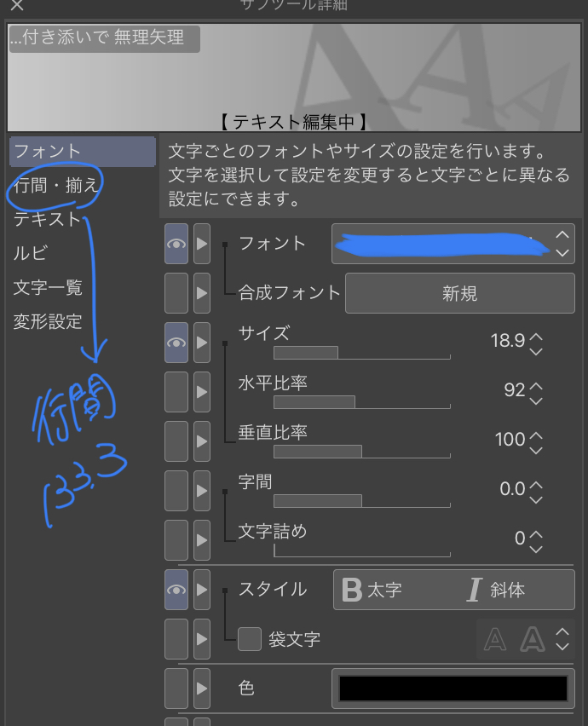
Task: Toggle 斜体 italic style
Action: pos(495,590)
